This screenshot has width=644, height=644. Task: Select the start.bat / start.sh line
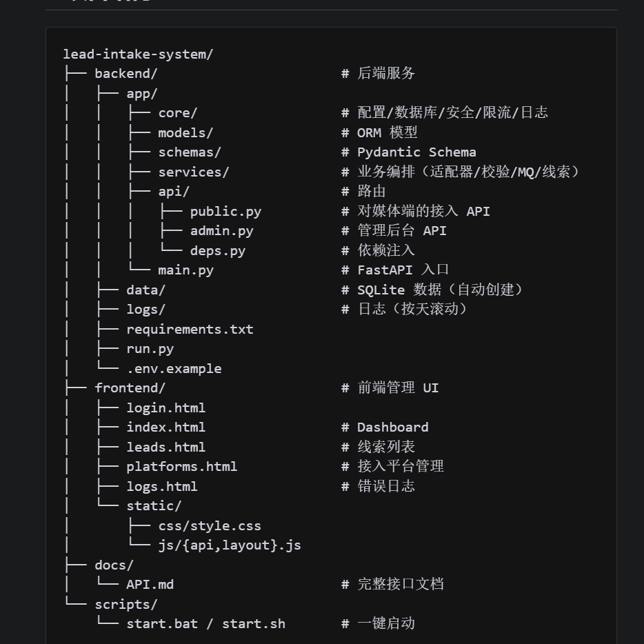[x=205, y=624]
